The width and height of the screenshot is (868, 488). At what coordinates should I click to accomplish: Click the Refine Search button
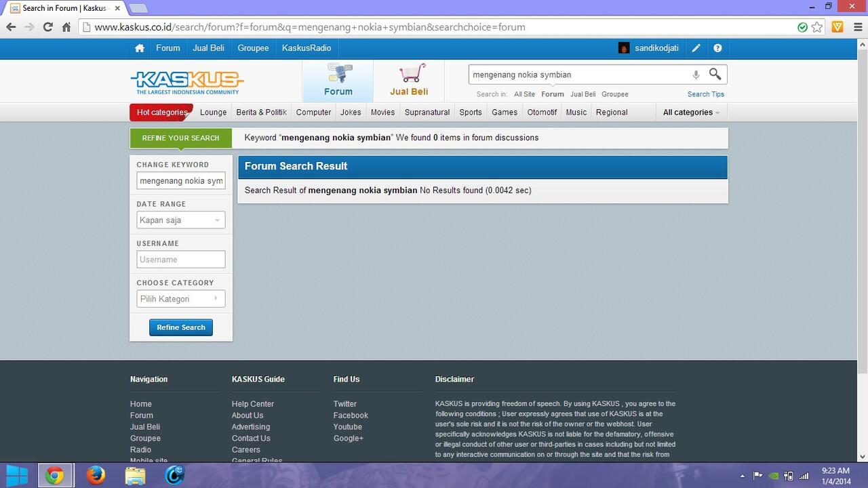pos(181,327)
